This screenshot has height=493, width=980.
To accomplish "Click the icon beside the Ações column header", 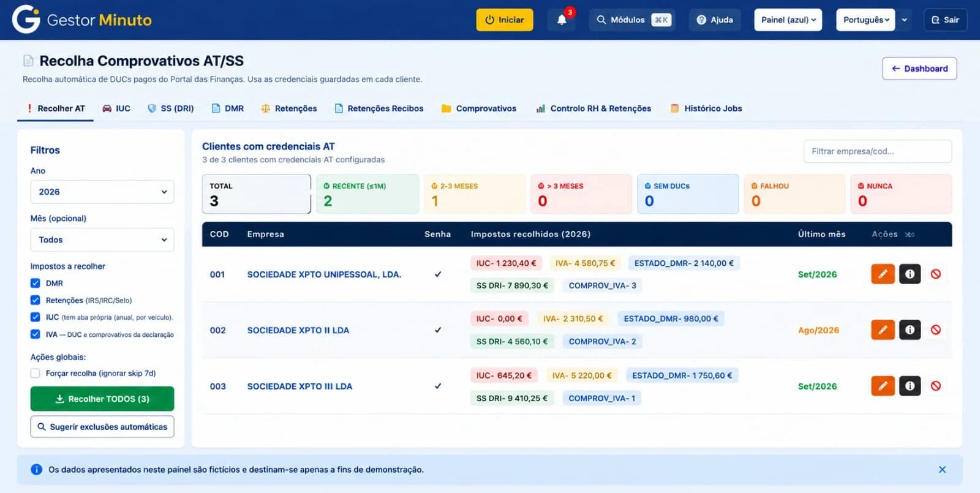I will tap(910, 235).
